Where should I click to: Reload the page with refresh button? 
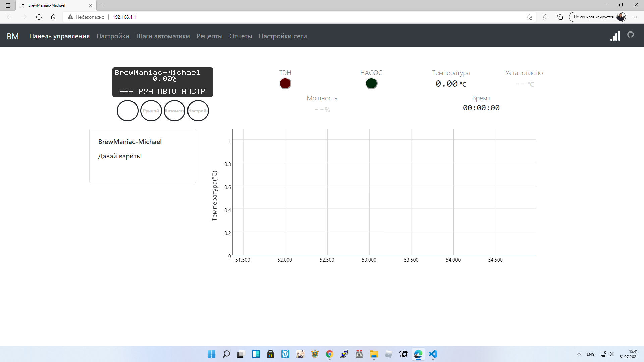point(39,17)
